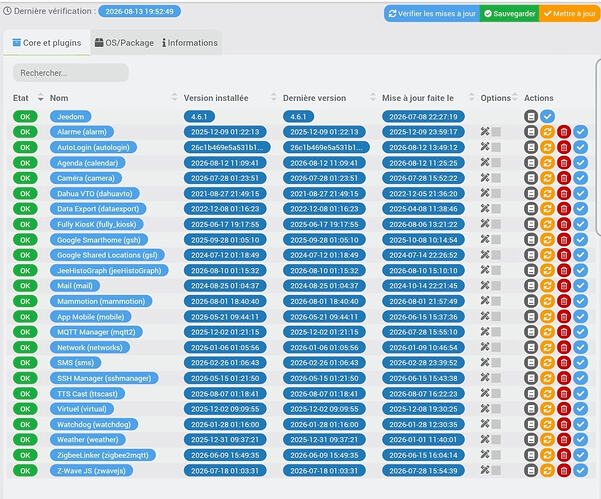Check update for Mammotion plugin
This screenshot has width=601, height=499.
click(x=580, y=301)
